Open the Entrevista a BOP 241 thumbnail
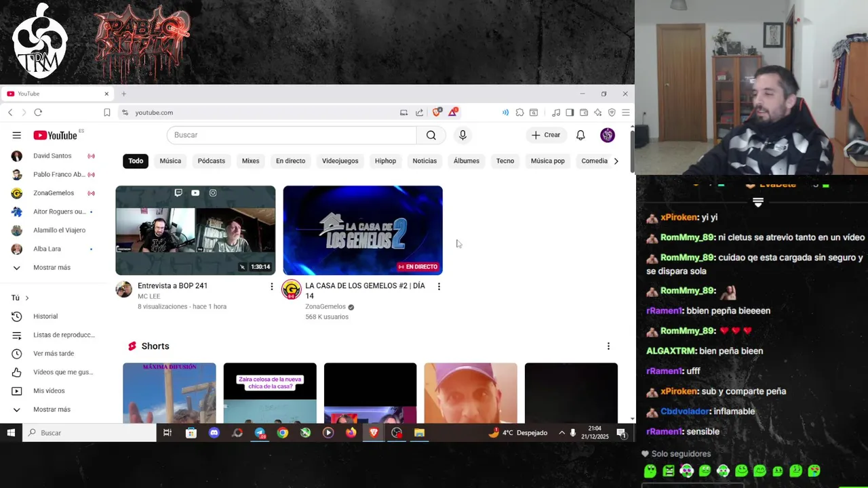This screenshot has height=488, width=868. (x=195, y=230)
